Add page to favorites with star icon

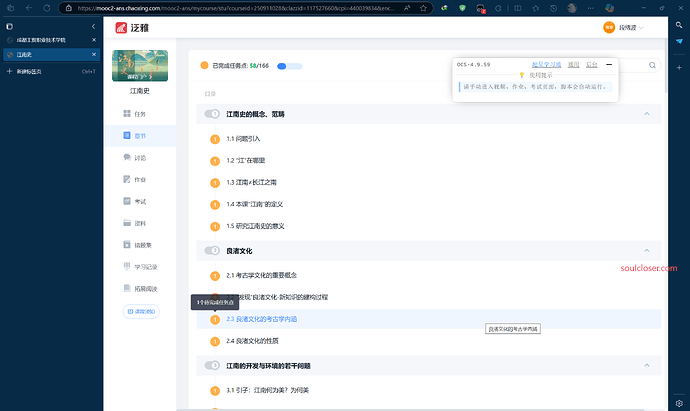click(x=423, y=8)
